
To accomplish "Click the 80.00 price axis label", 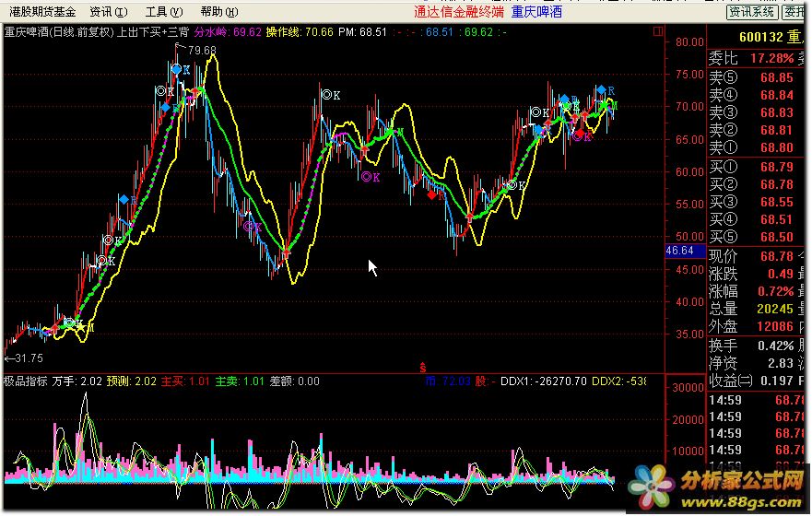I will click(689, 41).
